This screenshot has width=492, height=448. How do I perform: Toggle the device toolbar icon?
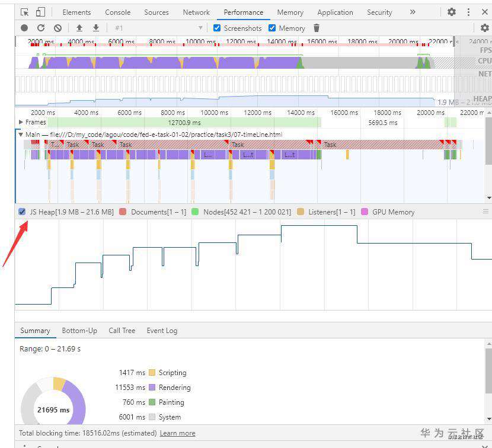[x=40, y=12]
